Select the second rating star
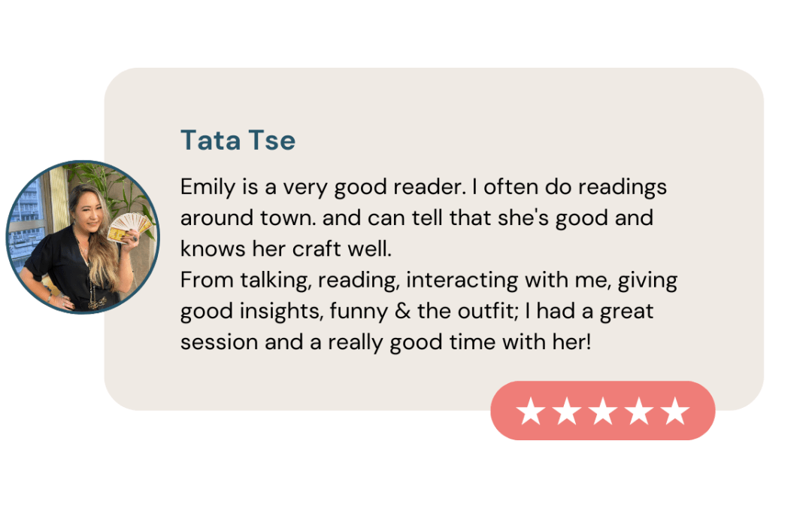Viewport: 812px width, 508px height. 567,412
